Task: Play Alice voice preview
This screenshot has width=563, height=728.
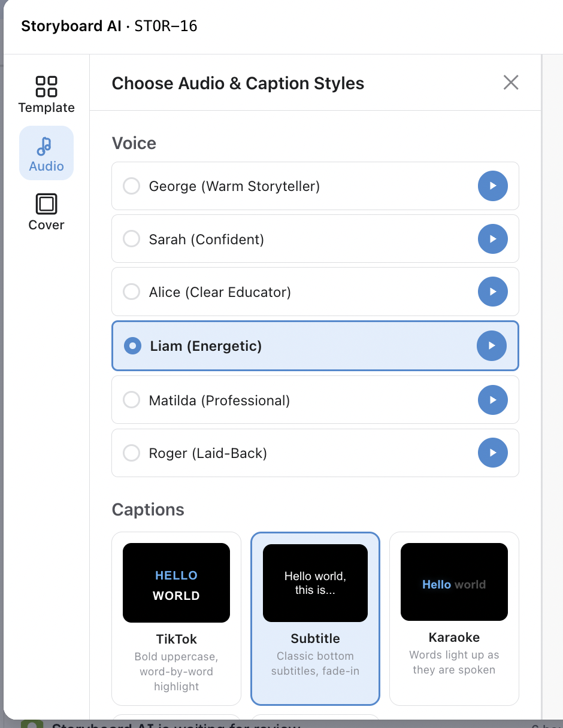Action: [x=493, y=292]
